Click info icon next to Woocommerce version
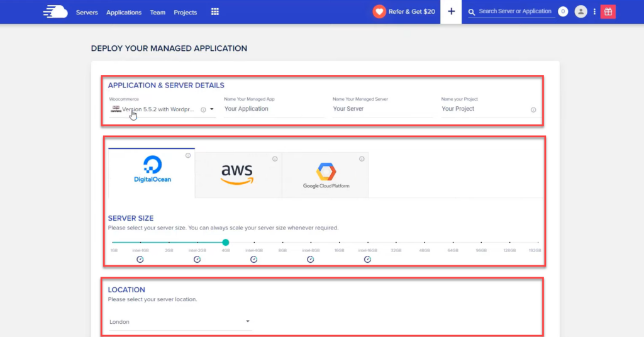The image size is (644, 337). coord(203,109)
